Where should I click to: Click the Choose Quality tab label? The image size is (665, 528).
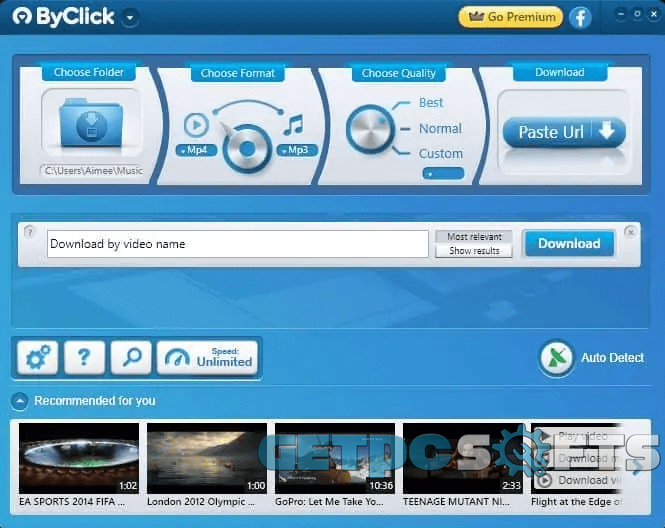[399, 73]
